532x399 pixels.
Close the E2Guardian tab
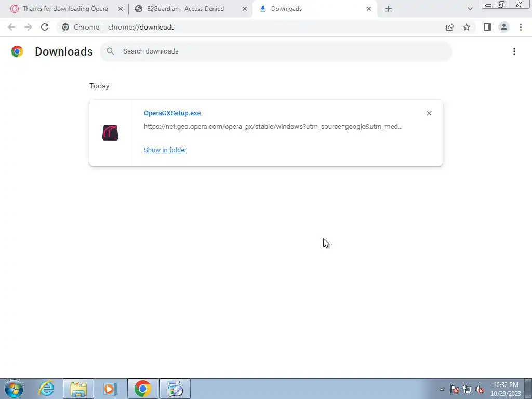[x=245, y=9]
